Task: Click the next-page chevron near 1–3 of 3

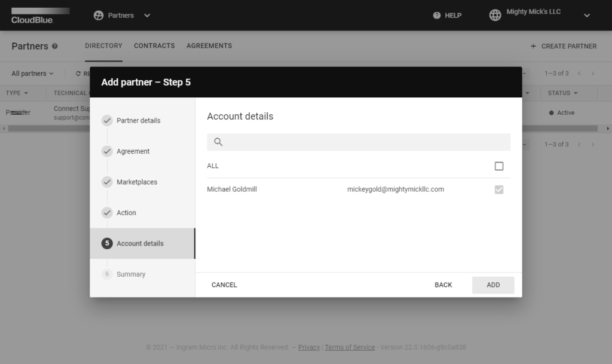Action: 592,73
